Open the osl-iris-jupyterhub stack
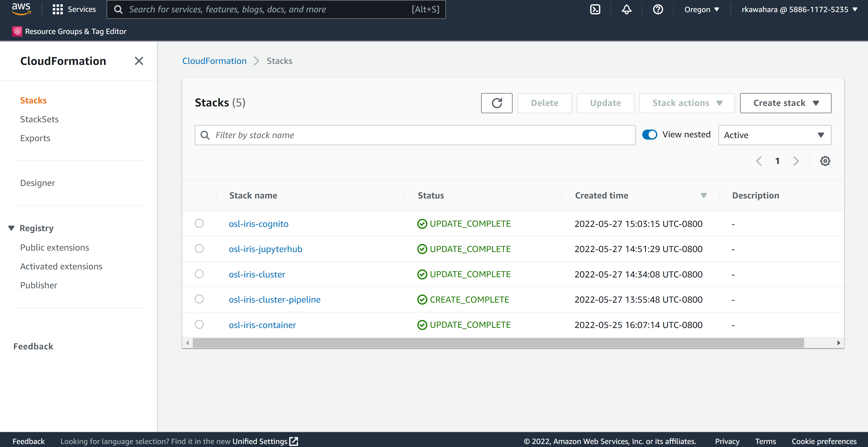This screenshot has width=868, height=447. pyautogui.click(x=265, y=249)
